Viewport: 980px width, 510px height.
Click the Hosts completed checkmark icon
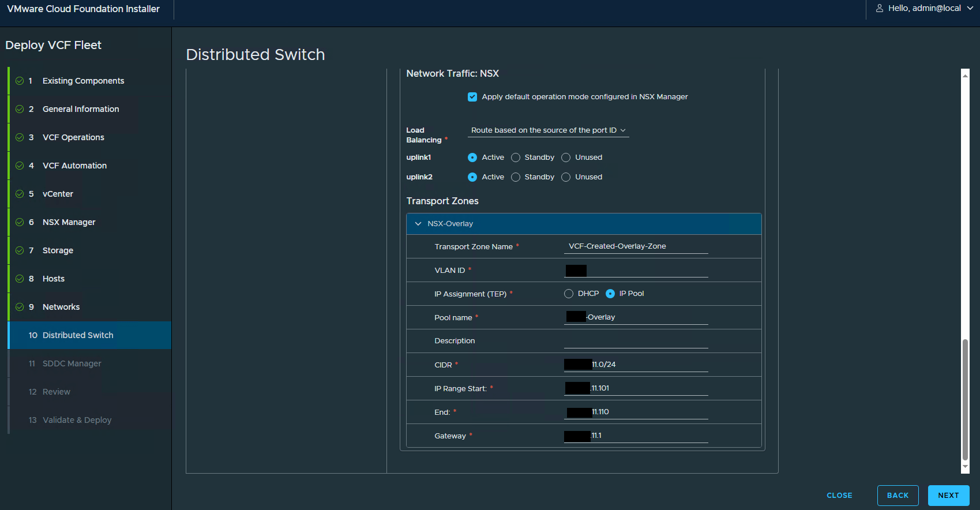(x=20, y=279)
